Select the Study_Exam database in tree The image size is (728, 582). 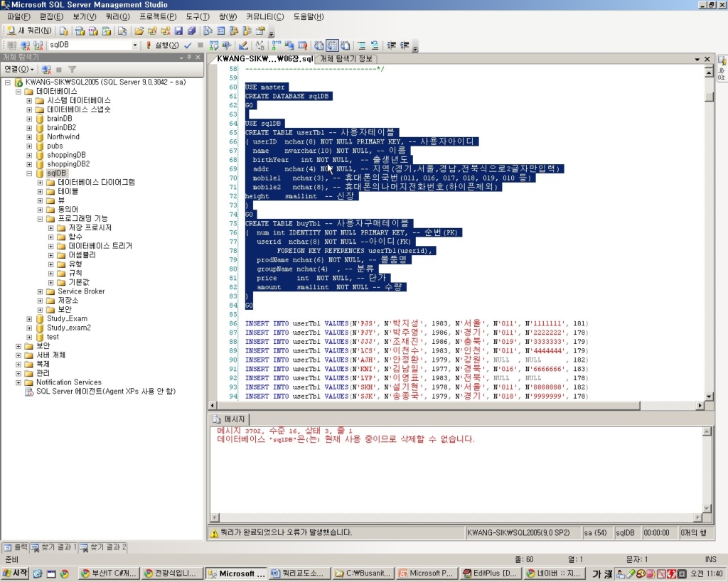[x=67, y=318]
